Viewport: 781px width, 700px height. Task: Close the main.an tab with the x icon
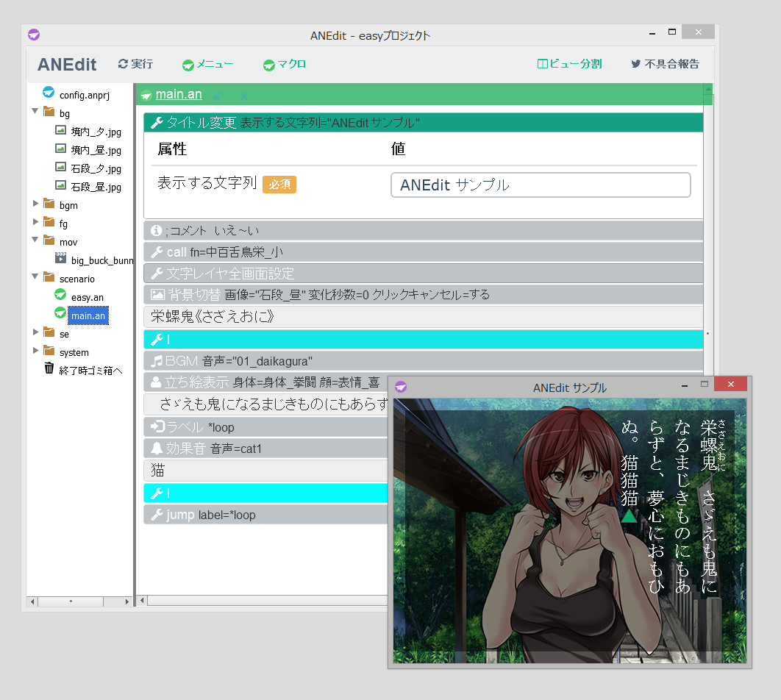pos(243,96)
